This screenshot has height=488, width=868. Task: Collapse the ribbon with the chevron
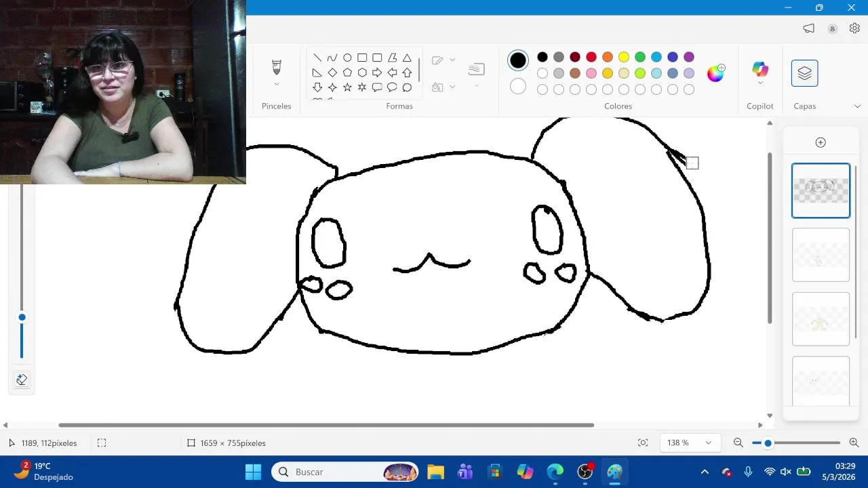pyautogui.click(x=857, y=106)
